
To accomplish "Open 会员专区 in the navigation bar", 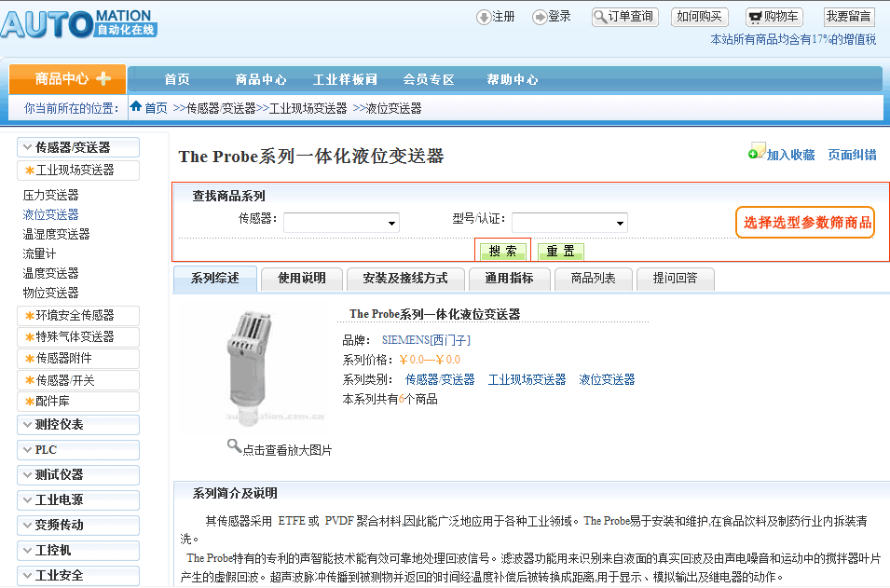I will coord(429,79).
